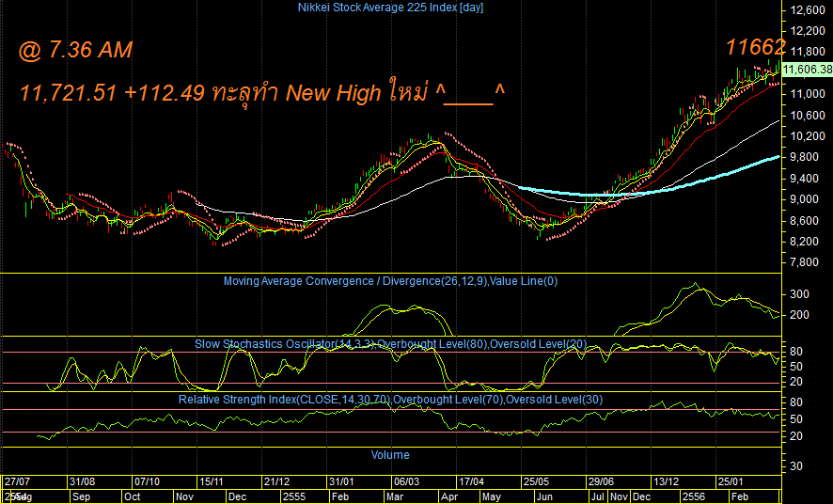Screen dimensions: 833x504
Task: Click the Volume panel title
Action: pos(390,454)
